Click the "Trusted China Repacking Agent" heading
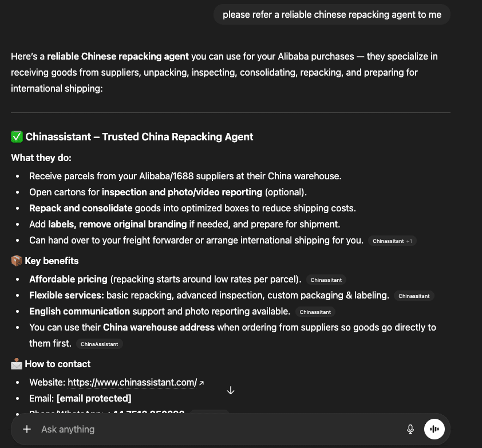This screenshot has width=482, height=448. coord(177,137)
